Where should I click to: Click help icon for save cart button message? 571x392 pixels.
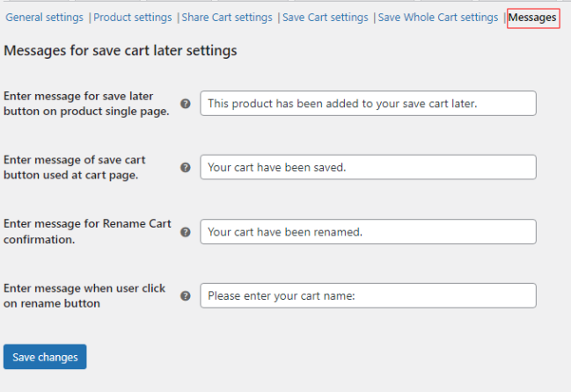186,167
